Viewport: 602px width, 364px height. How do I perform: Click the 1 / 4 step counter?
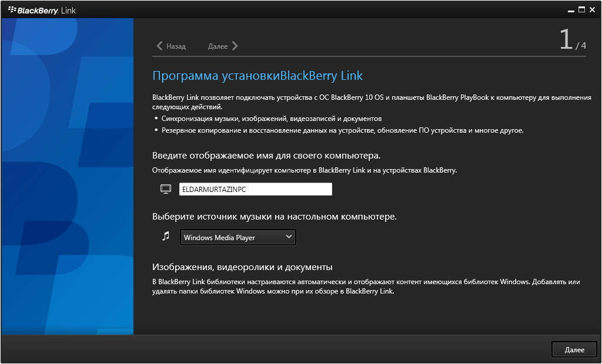pos(573,39)
